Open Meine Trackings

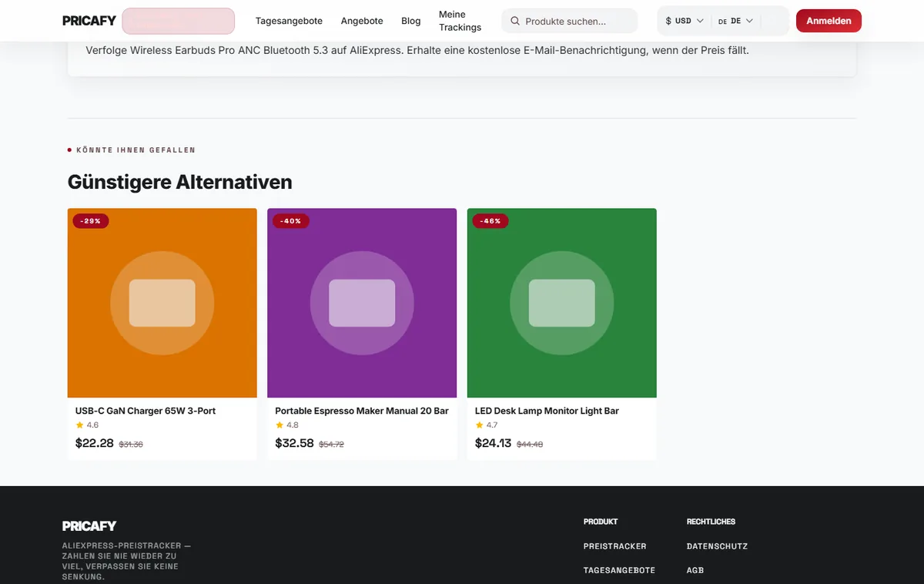(x=460, y=21)
